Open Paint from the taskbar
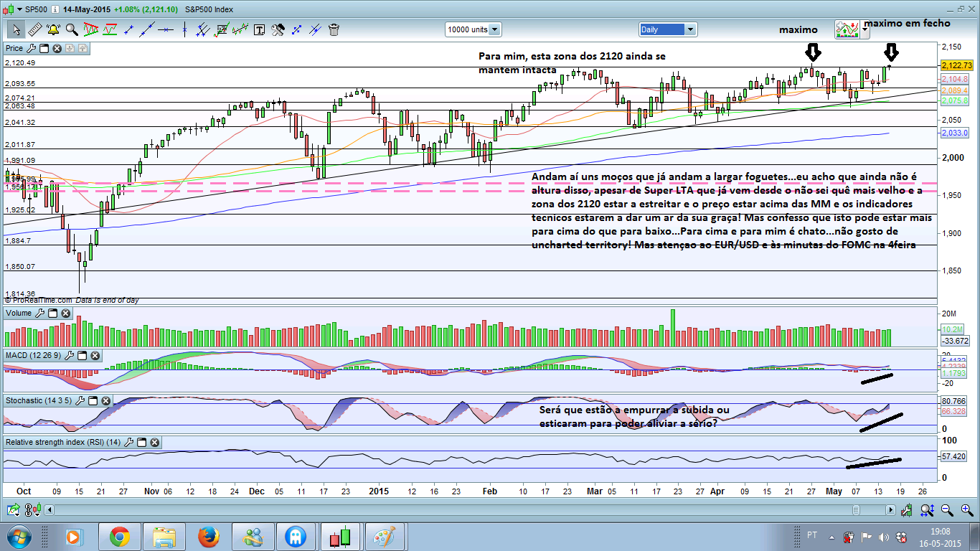Screen dimensions: 980x551 point(386,537)
